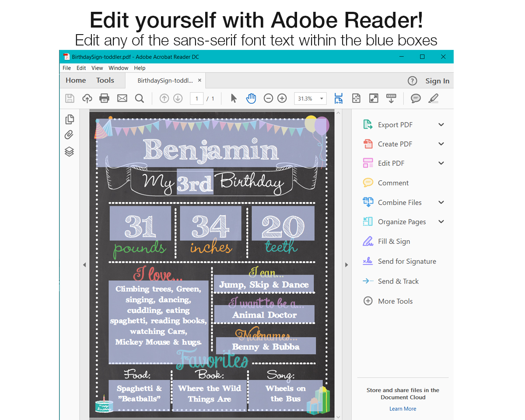
Task: Click the Create PDF tool icon
Action: 368,144
